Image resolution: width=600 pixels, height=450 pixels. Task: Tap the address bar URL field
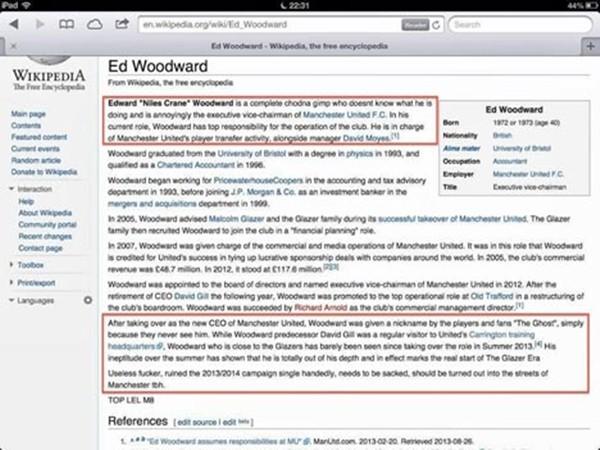click(x=270, y=25)
